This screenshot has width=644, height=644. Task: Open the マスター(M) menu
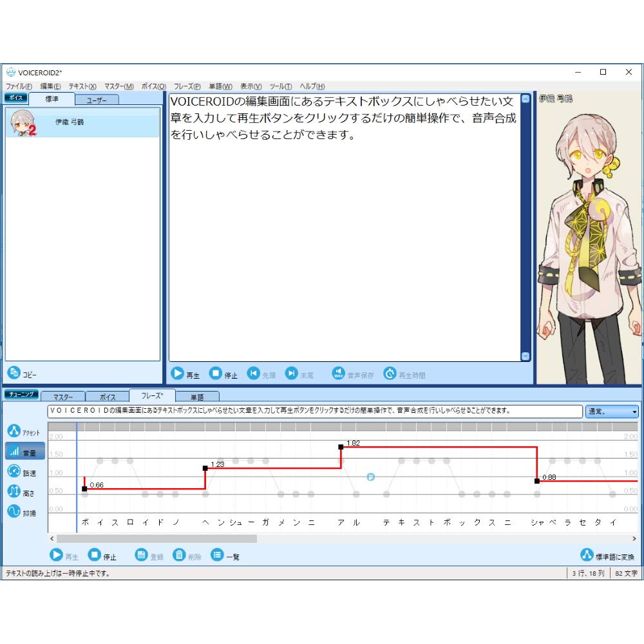pyautogui.click(x=118, y=86)
